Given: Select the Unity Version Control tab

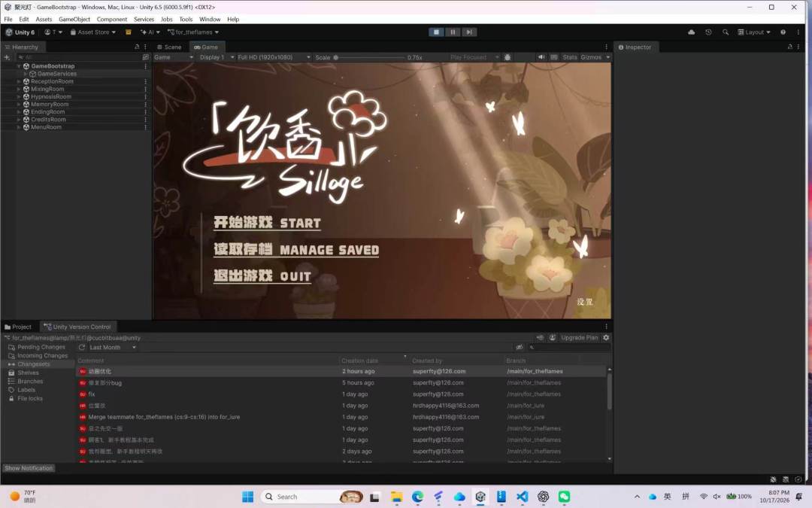Looking at the screenshot, I should pyautogui.click(x=77, y=327).
